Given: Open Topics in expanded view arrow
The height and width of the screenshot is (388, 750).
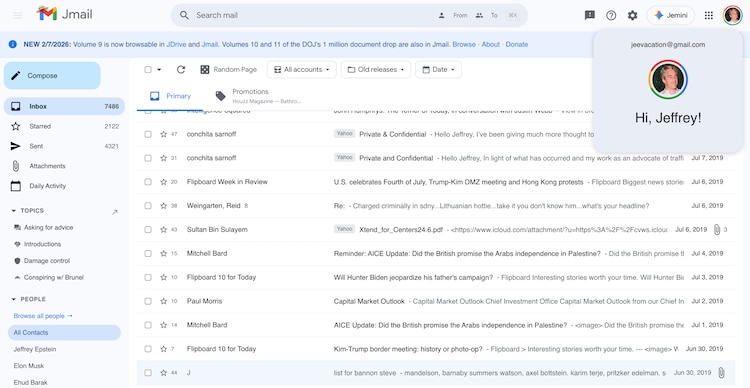Looking at the screenshot, I should [115, 212].
